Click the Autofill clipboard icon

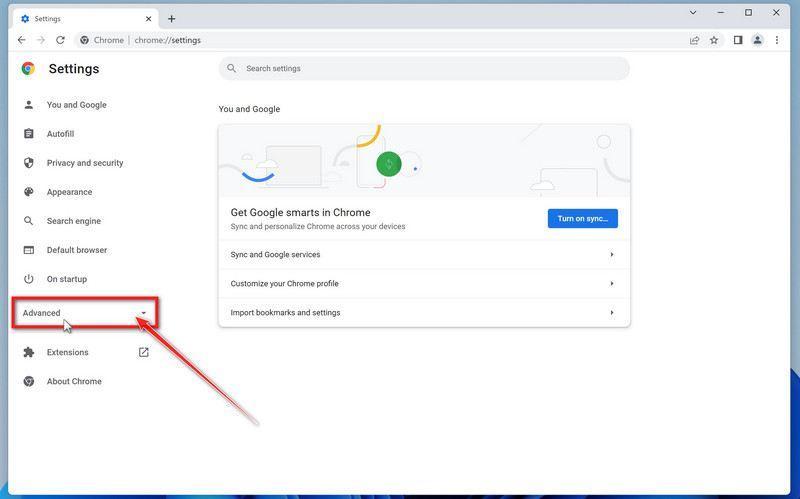tap(29, 134)
